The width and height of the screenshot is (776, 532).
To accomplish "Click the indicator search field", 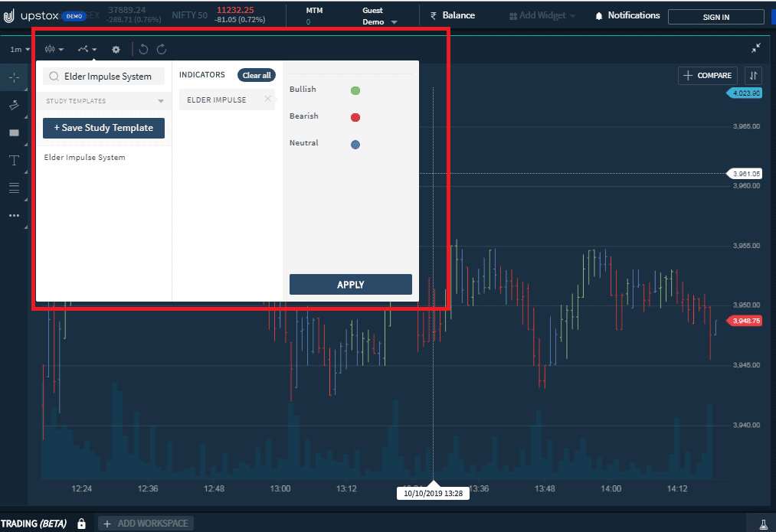I will pos(104,76).
